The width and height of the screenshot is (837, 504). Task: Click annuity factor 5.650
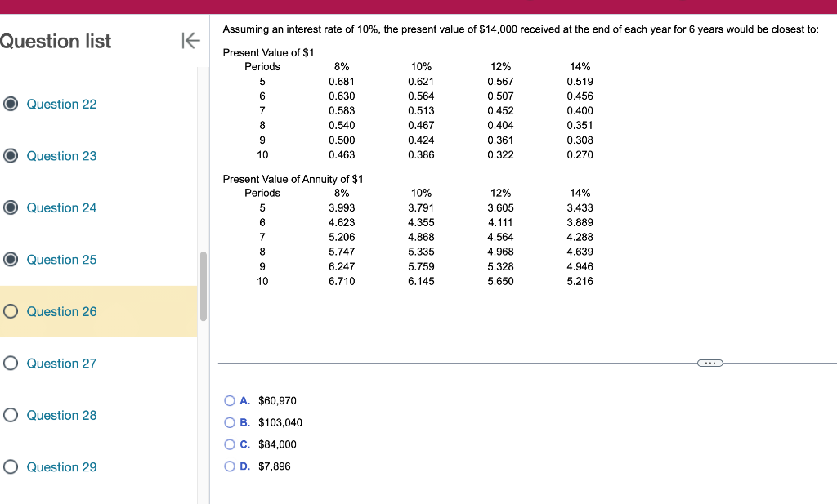coord(500,281)
